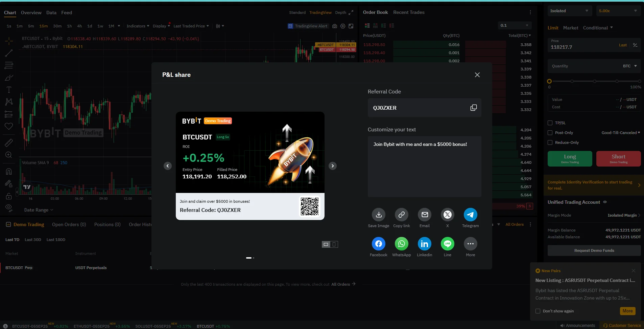
Task: Share P&L on Telegram
Action: [x=471, y=215]
